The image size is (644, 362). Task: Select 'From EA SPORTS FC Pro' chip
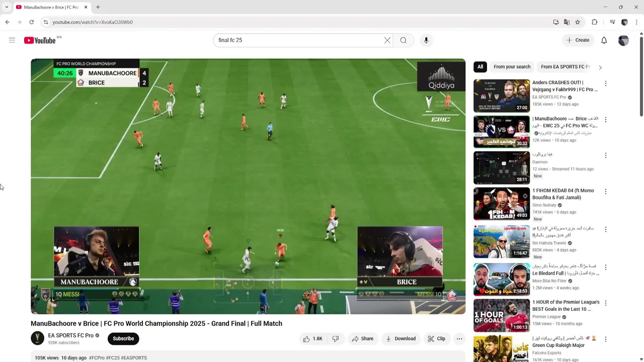pos(565,67)
